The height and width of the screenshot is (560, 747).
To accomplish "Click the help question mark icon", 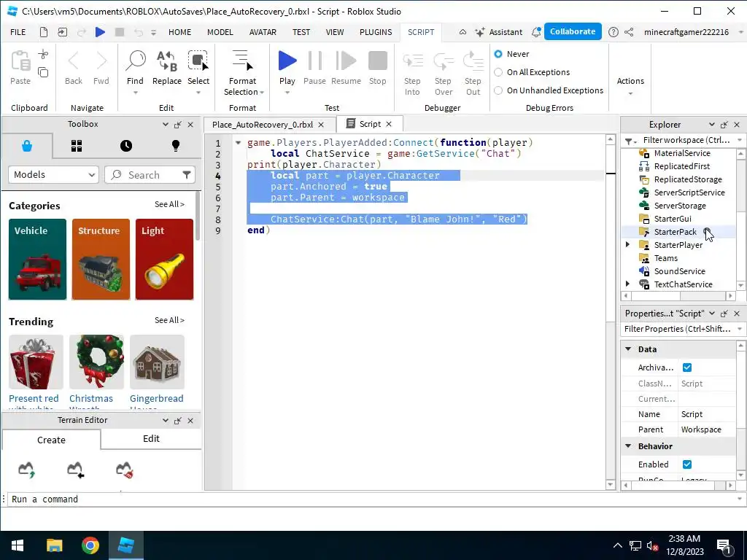I will pyautogui.click(x=613, y=32).
